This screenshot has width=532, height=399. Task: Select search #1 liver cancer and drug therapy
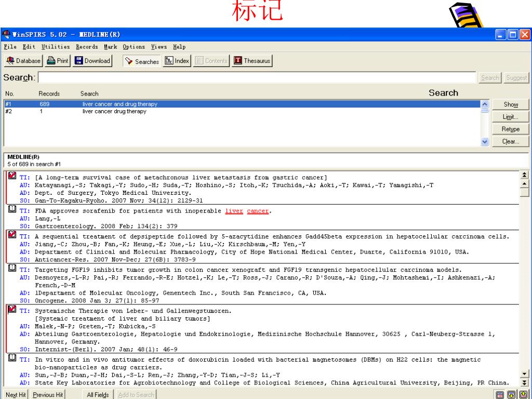[x=242, y=104]
